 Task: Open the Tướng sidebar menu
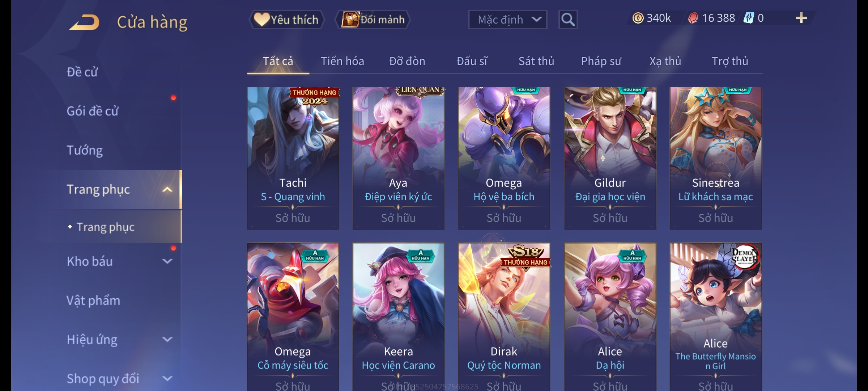(85, 150)
